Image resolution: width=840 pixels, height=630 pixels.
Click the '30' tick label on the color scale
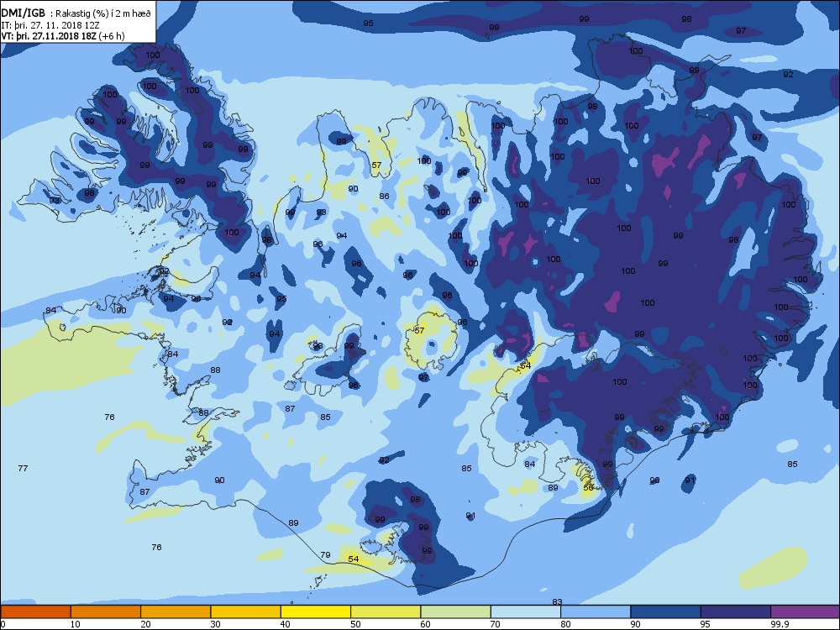(x=215, y=624)
